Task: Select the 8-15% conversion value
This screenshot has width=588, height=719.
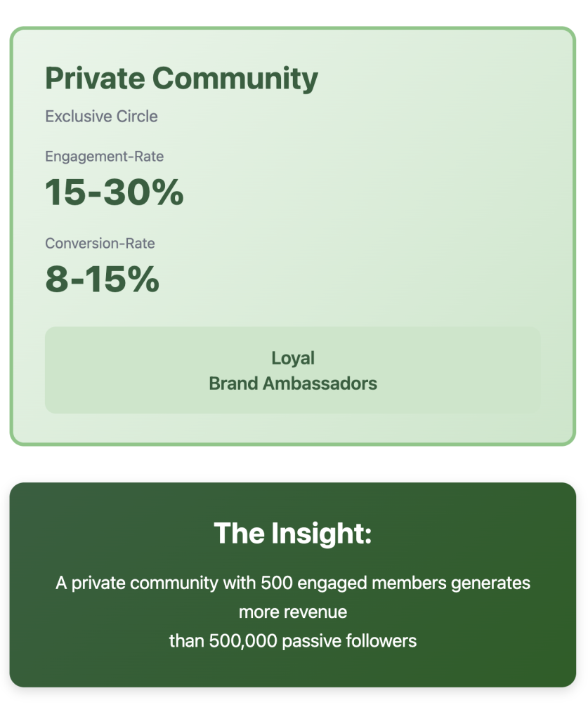Action: pyautogui.click(x=103, y=279)
